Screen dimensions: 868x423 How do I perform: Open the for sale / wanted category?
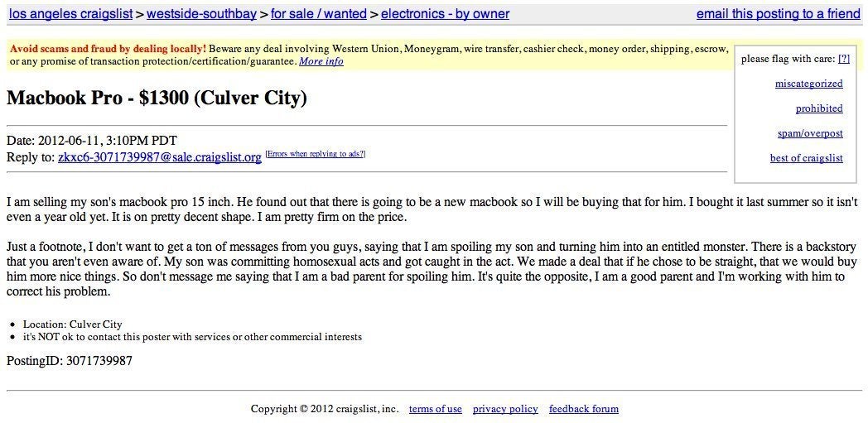pos(319,14)
